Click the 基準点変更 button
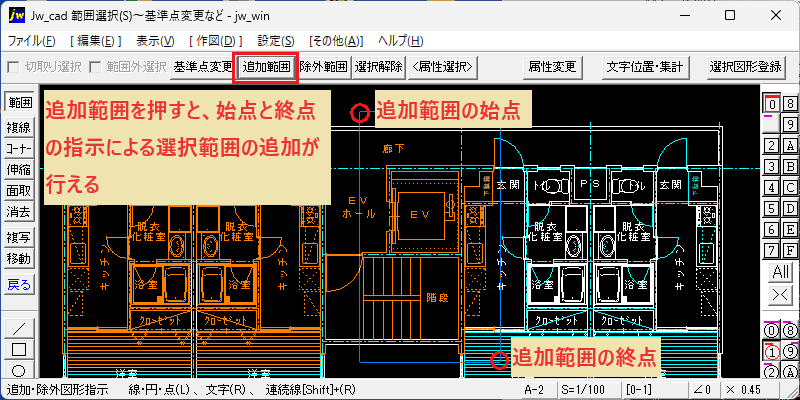This screenshot has width=800, height=400. coord(202,67)
